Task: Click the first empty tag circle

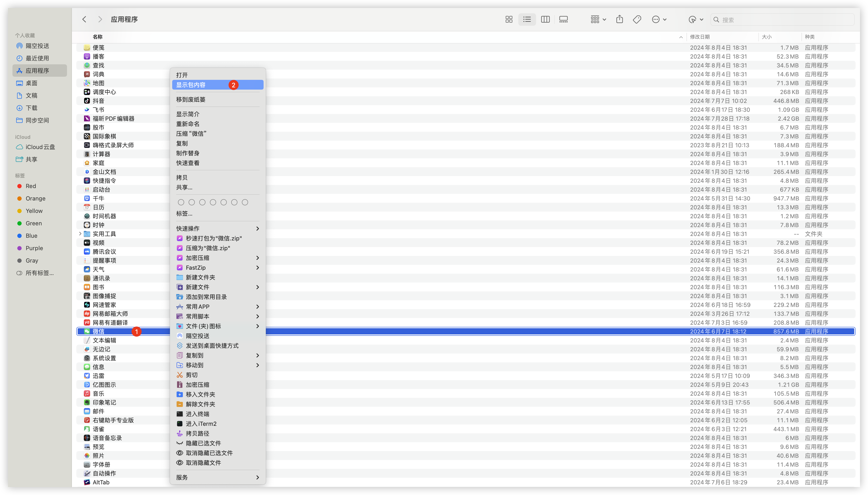Action: 181,202
